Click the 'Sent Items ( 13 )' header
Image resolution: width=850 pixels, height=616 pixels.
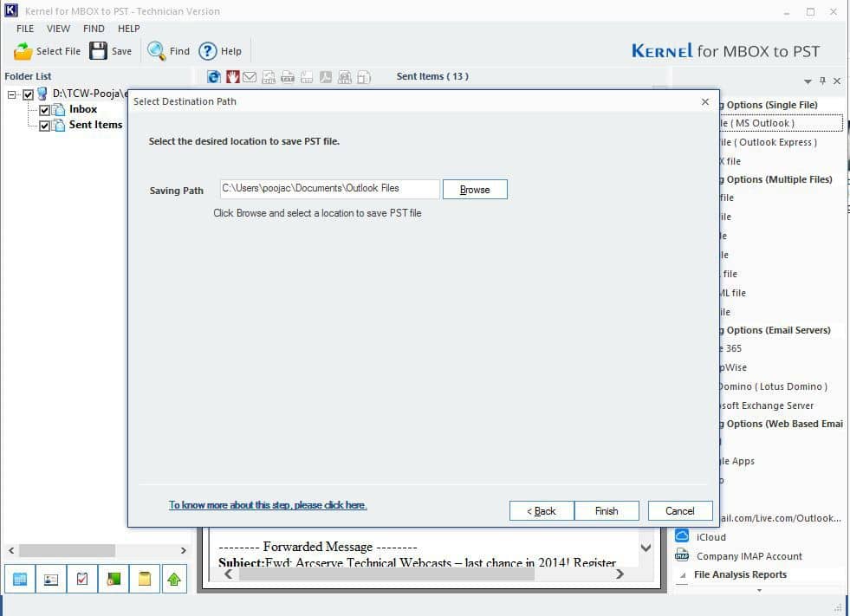(432, 76)
